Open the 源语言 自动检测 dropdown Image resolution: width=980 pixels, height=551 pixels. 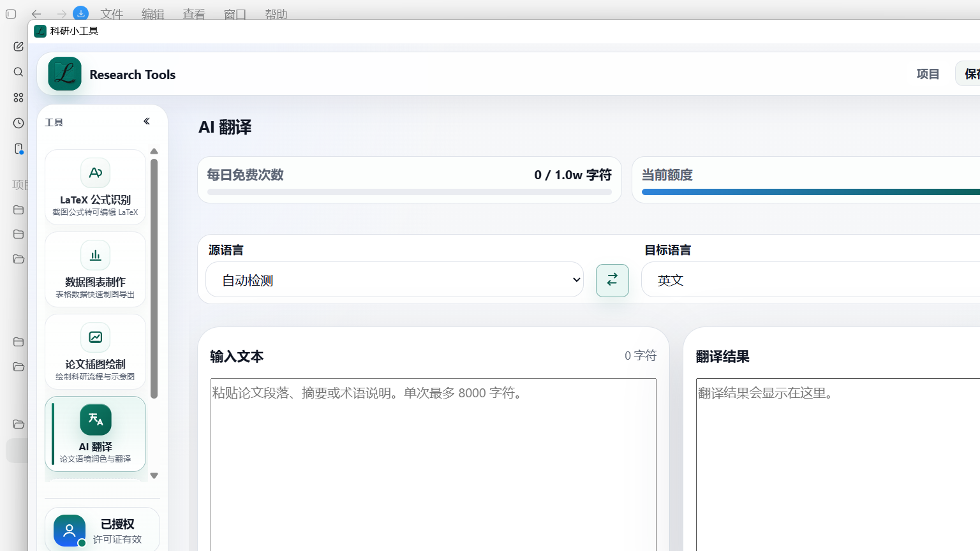tap(394, 279)
